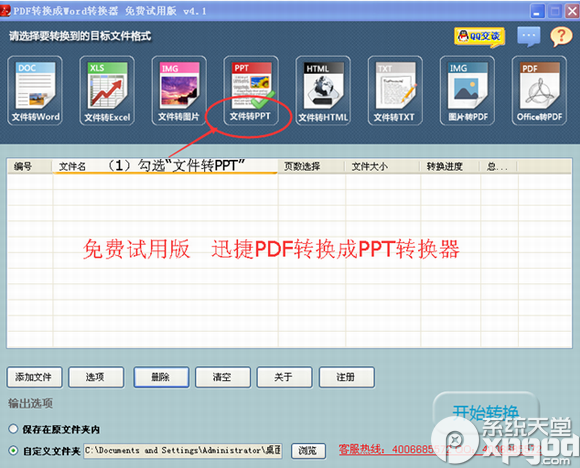Click the 页数选择 column header
Image resolution: width=580 pixels, height=468 pixels.
[x=311, y=166]
